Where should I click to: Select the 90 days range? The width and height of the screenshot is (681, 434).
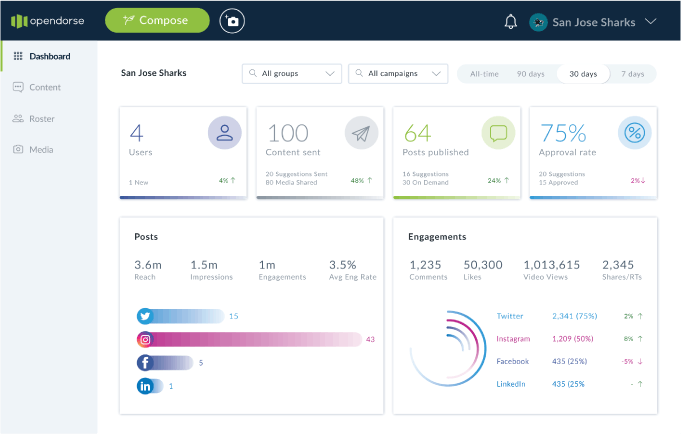[x=530, y=74]
